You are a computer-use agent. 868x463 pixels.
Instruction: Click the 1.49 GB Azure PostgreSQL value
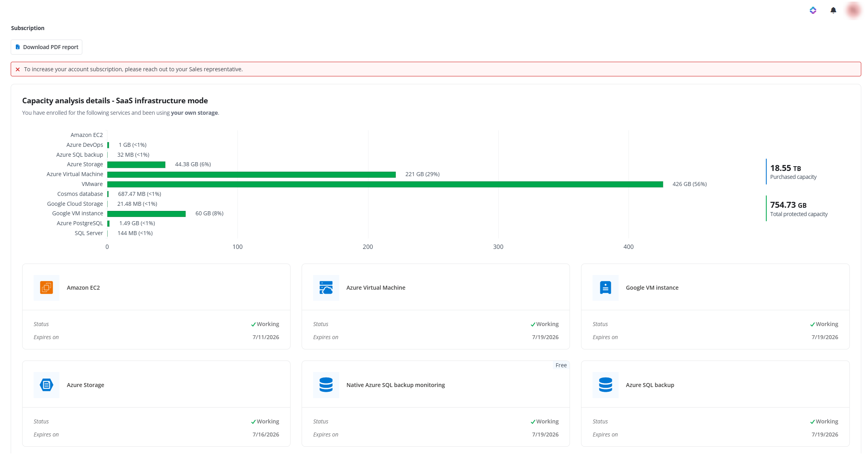pyautogui.click(x=137, y=223)
